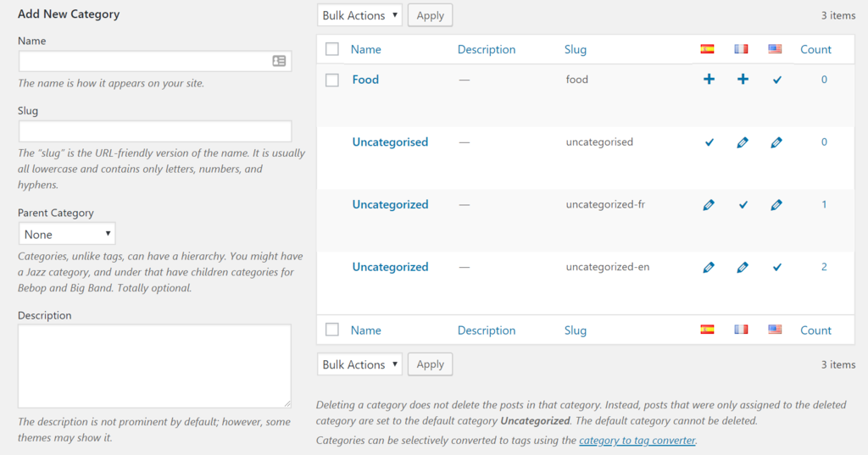
Task: Toggle the select-all checkbox in the bottom footer
Action: coord(332,330)
